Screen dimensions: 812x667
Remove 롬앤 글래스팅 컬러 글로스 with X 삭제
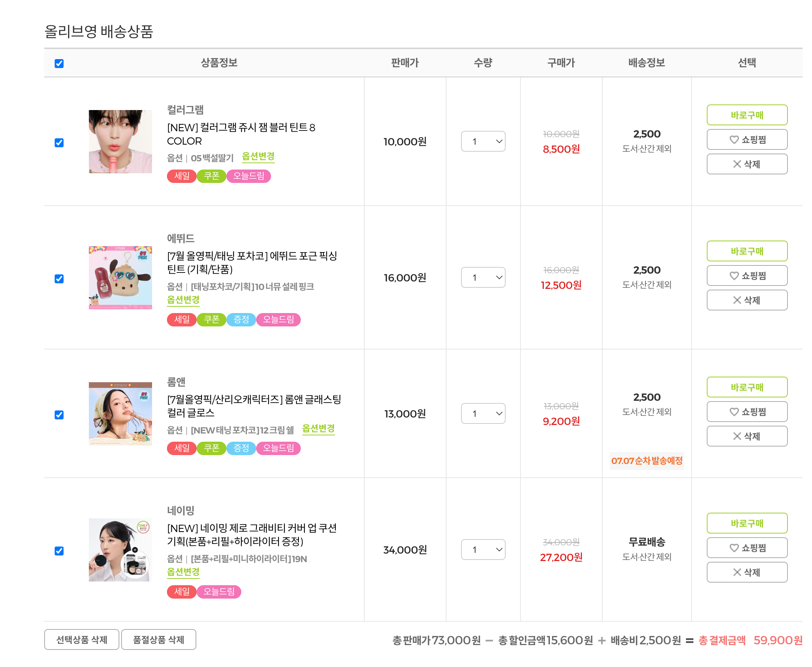pyautogui.click(x=746, y=436)
